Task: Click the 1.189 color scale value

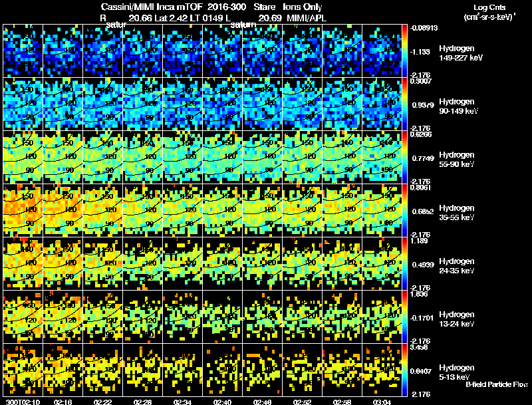Action: point(419,241)
